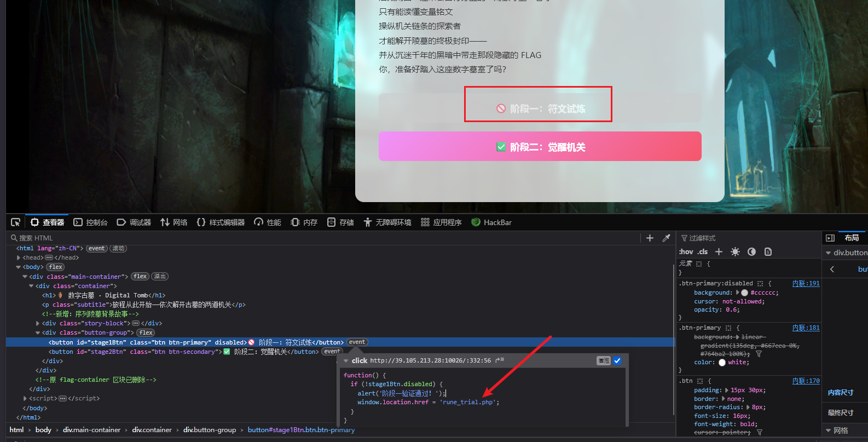Viewport: 868px width, 442px height.
Task: Switch to the 控制台 Console tab
Action: (x=90, y=222)
